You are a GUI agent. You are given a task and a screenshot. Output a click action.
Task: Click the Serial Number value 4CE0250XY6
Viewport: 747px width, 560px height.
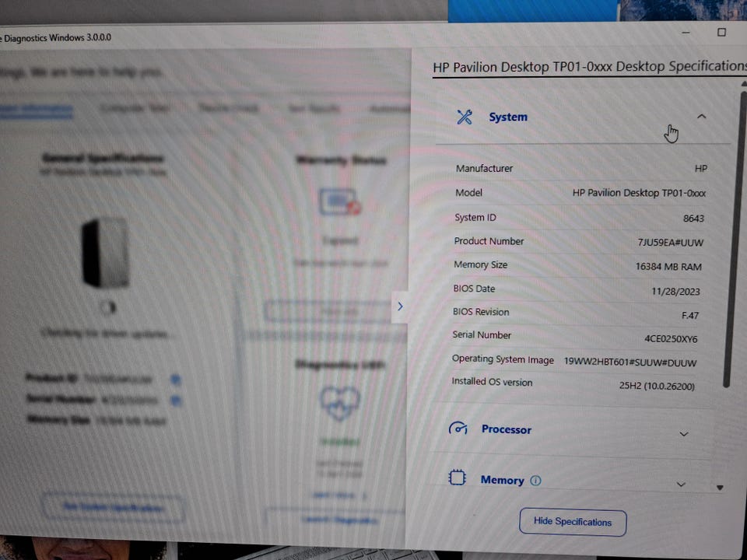pos(671,339)
